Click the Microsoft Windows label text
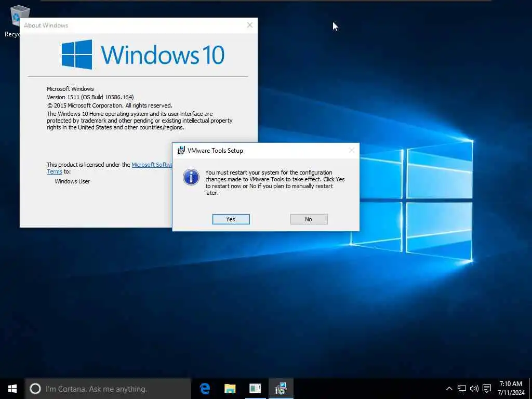This screenshot has width=532, height=399. tap(70, 89)
